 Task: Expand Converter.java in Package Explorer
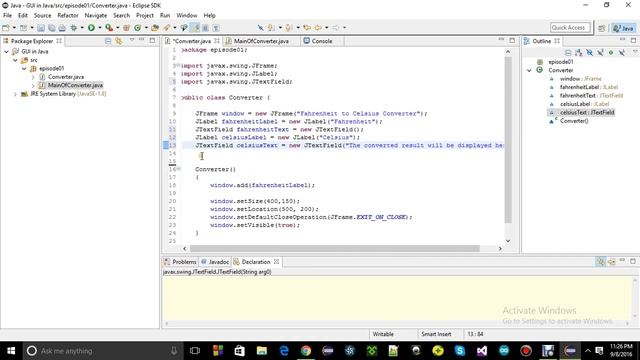(33, 77)
